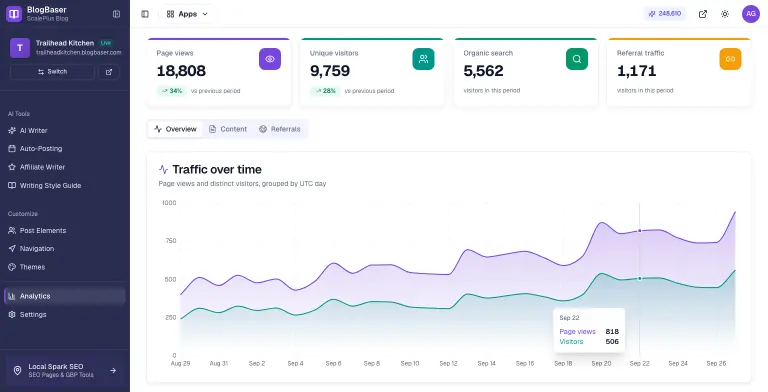Select the Overview tab

175,129
